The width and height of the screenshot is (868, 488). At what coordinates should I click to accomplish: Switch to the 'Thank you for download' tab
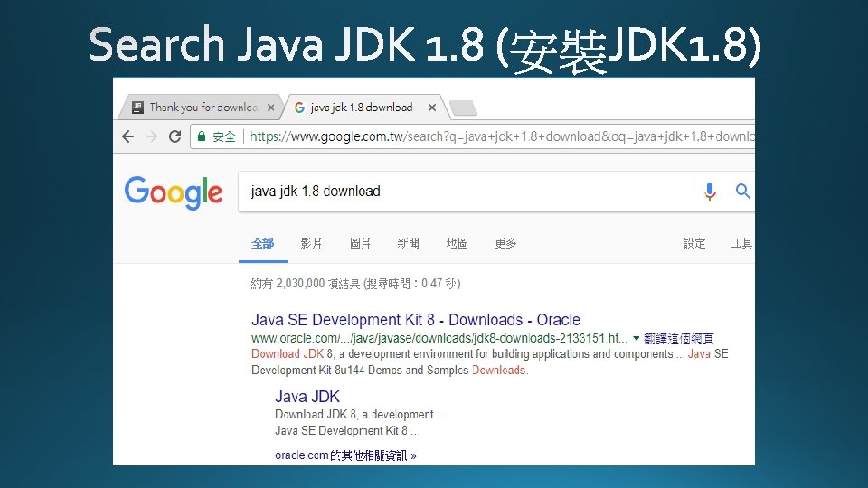[x=202, y=108]
